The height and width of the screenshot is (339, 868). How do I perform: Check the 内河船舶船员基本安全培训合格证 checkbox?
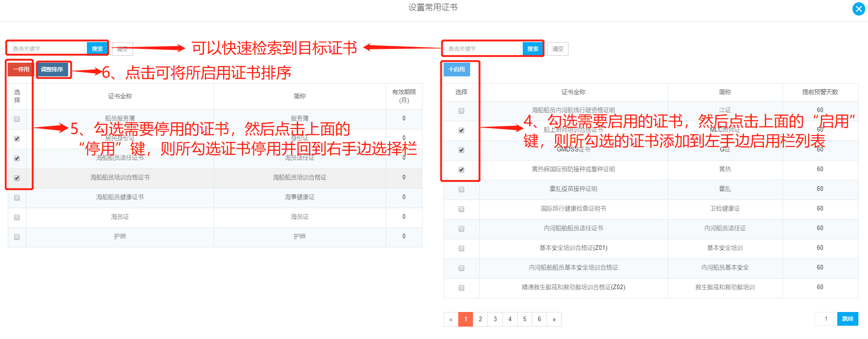click(461, 268)
